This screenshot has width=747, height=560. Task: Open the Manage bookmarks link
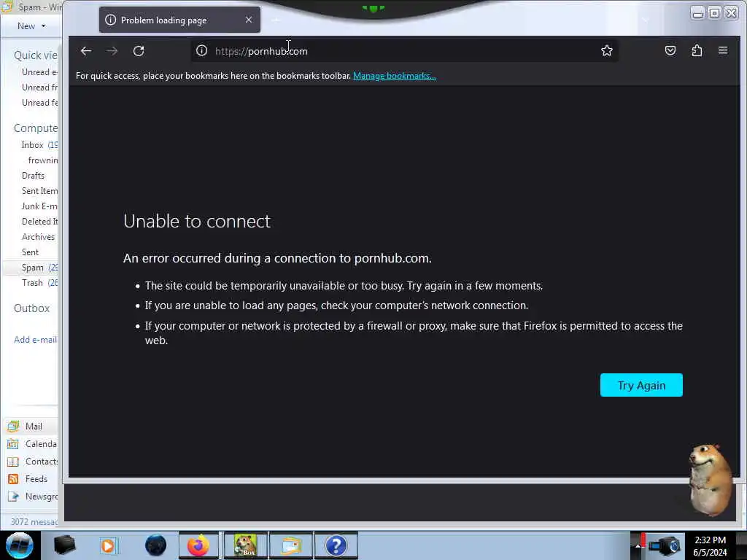(395, 76)
